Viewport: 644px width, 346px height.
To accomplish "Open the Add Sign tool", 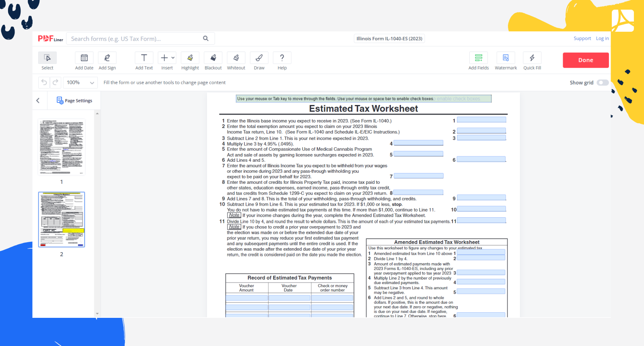I will pyautogui.click(x=107, y=58).
